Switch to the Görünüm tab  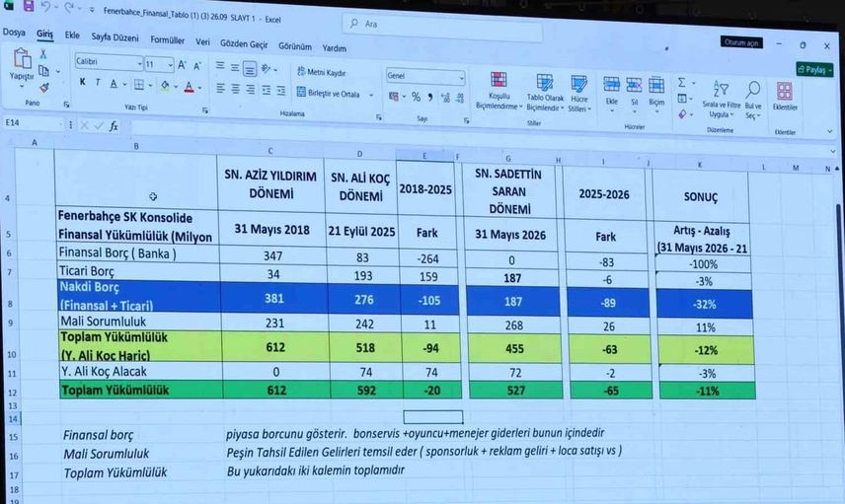[295, 46]
